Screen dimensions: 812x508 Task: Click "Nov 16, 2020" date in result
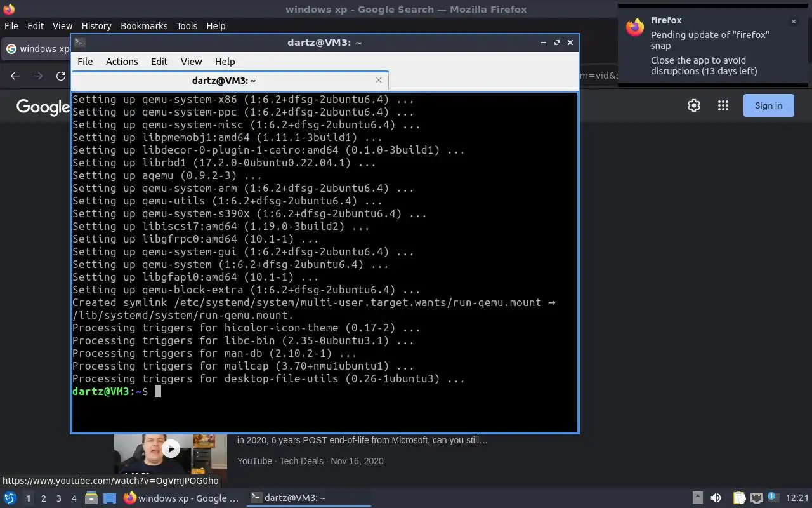coord(357,461)
